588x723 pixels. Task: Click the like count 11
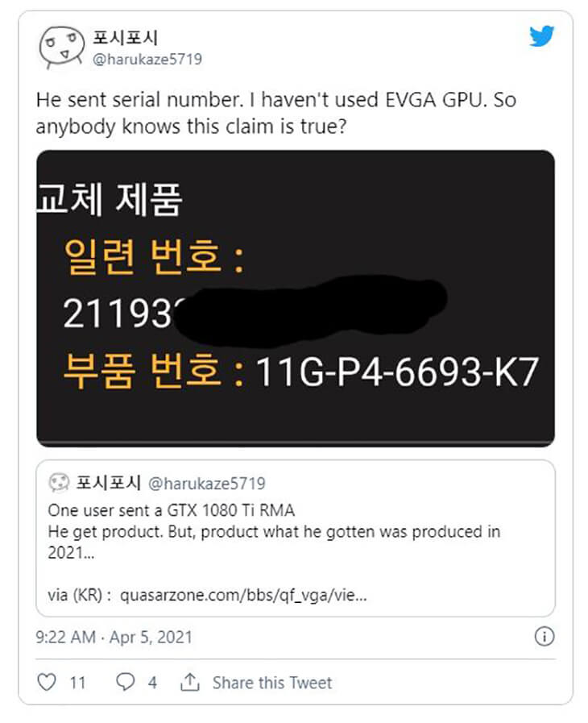(77, 683)
